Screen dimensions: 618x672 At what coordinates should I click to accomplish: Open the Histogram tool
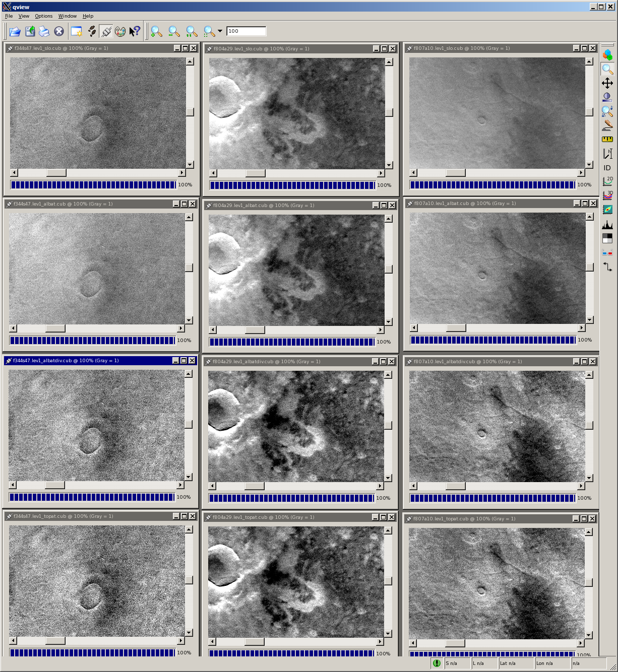click(607, 224)
